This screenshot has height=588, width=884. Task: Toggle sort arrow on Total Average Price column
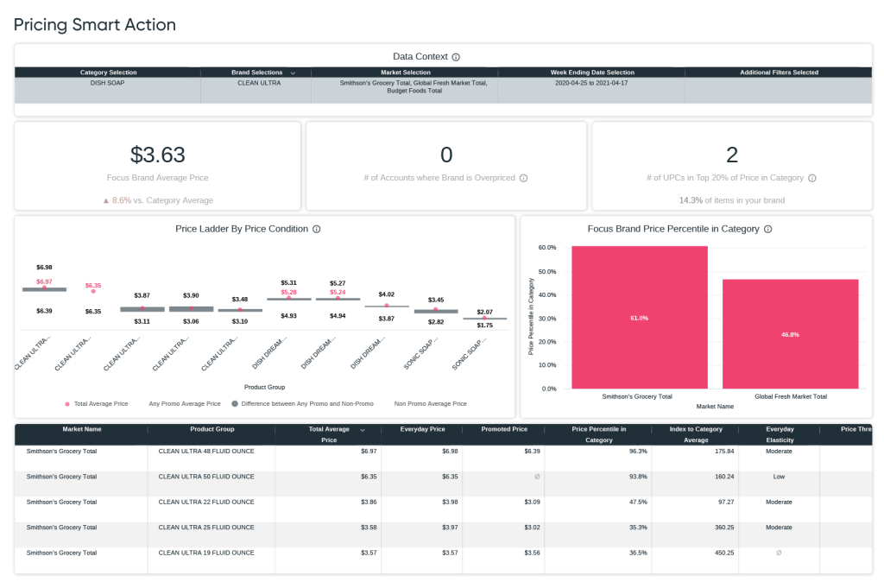pyautogui.click(x=363, y=430)
